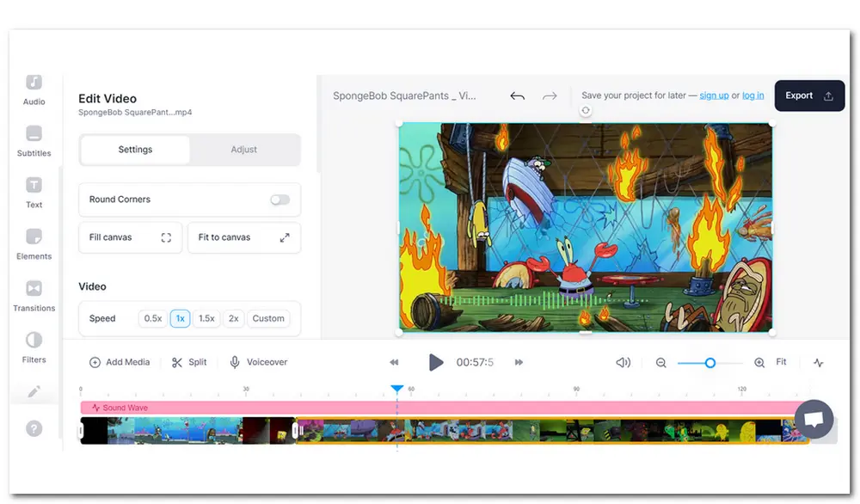The image size is (860, 504).
Task: Click the Add Media button
Action: (120, 362)
